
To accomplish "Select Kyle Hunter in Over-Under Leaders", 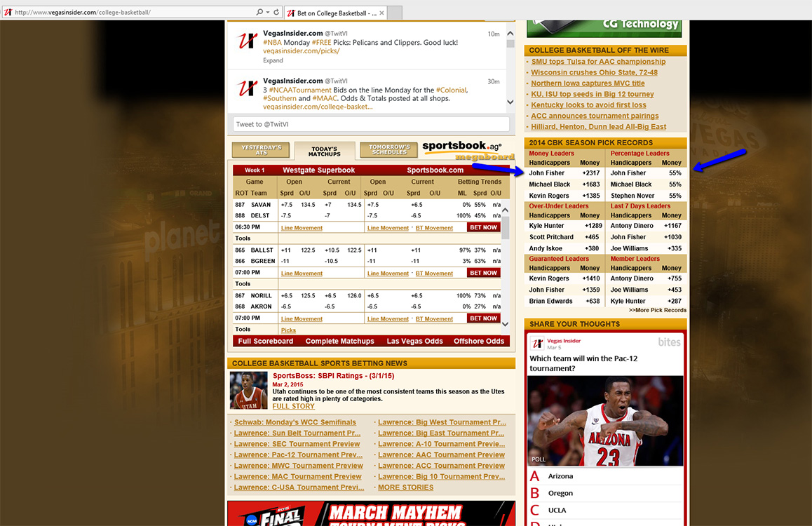I will 546,226.
